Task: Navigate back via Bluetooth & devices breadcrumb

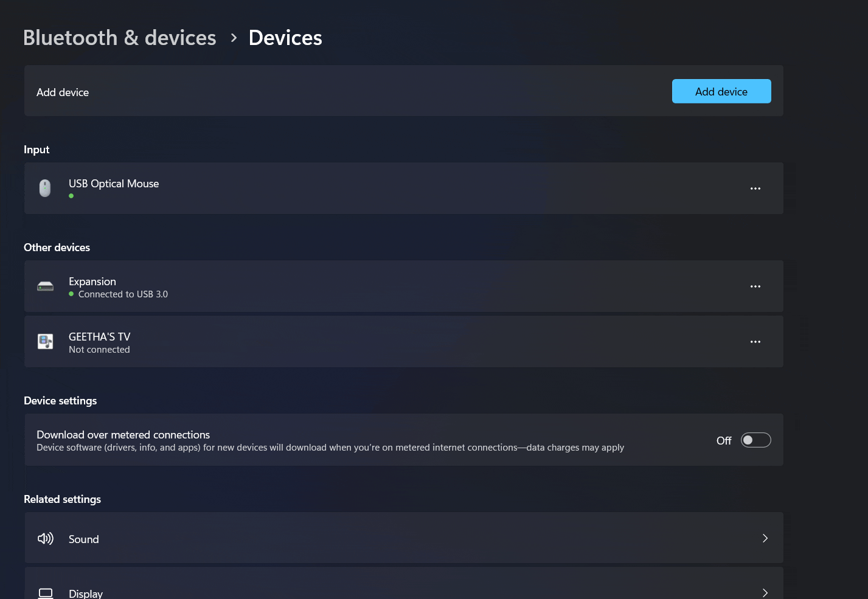Action: pos(119,38)
